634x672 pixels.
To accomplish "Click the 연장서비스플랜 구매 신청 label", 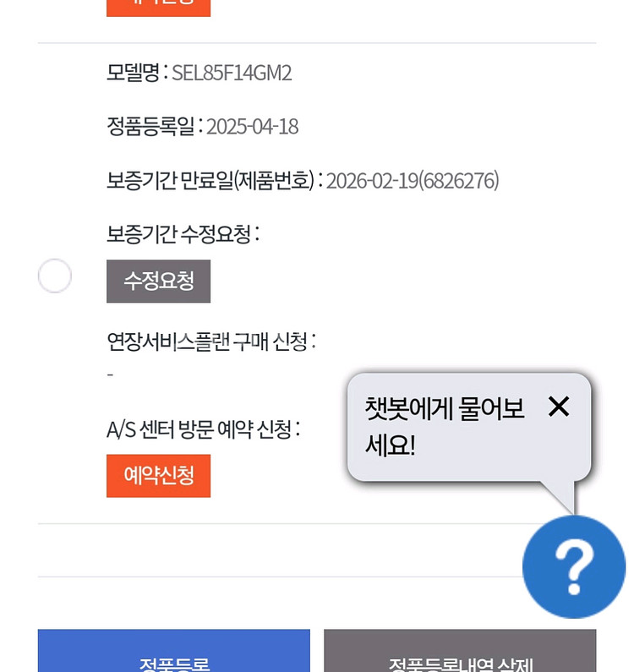I will click(207, 342).
